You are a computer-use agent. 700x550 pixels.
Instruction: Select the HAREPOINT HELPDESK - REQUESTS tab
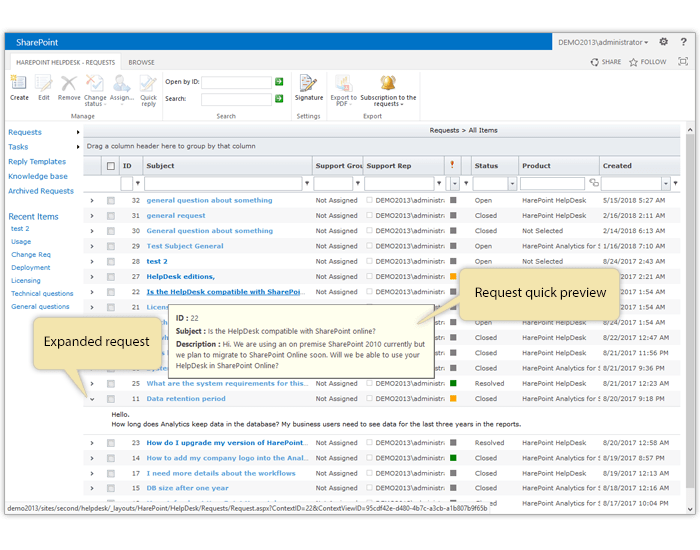pos(65,62)
